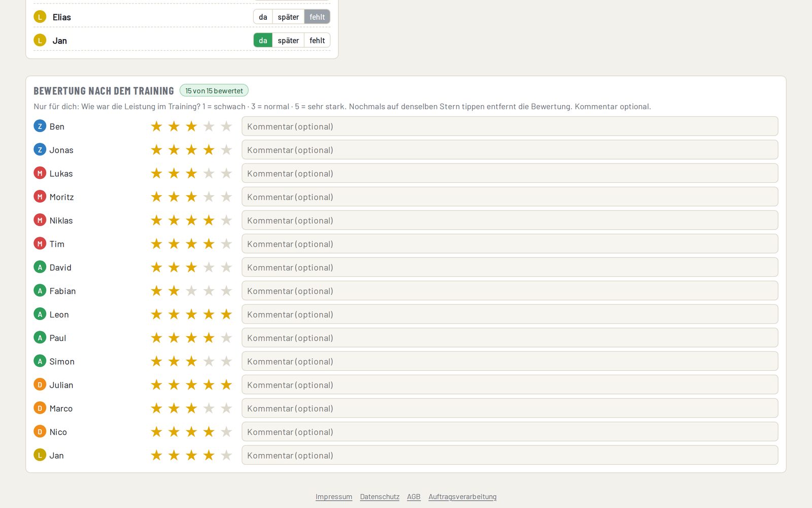Rate Ben with the fourth star
Viewport: 812px width, 508px height.
coord(209,126)
